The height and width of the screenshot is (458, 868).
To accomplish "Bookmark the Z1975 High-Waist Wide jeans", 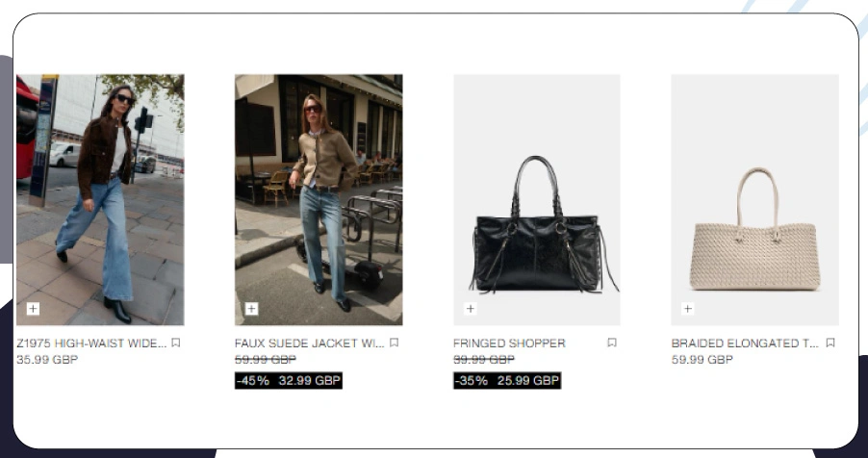I will click(176, 343).
